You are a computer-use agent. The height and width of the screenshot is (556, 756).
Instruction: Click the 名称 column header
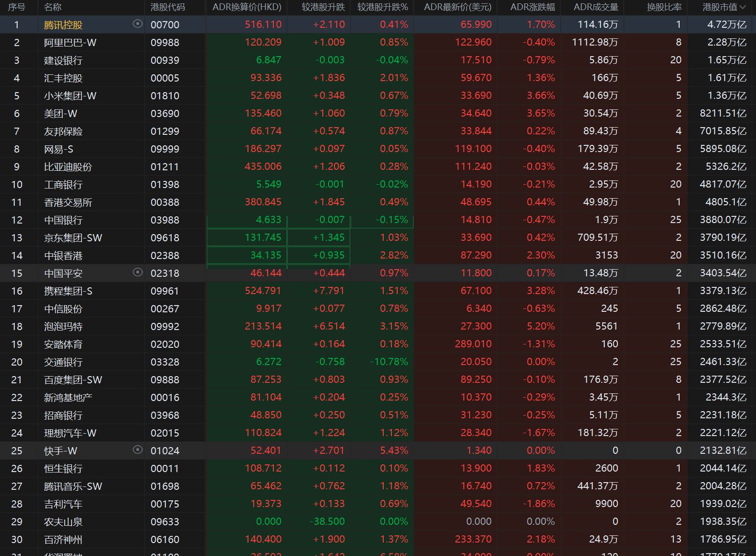(53, 7)
